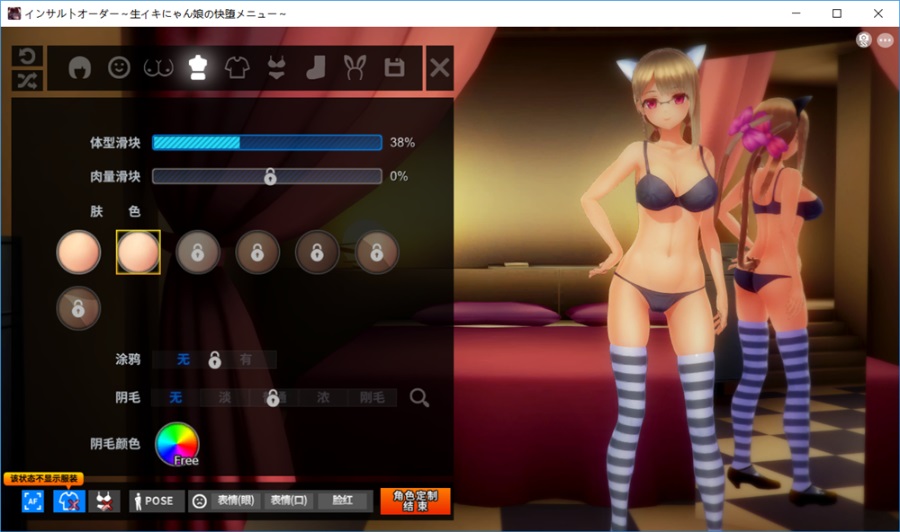Toggle the hide clothing shirt icon

[x=69, y=501]
